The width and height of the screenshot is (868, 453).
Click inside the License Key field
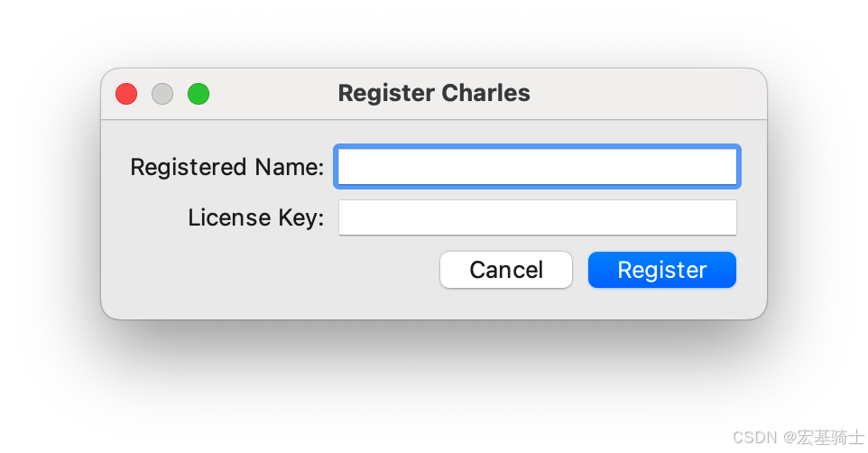[x=538, y=217]
